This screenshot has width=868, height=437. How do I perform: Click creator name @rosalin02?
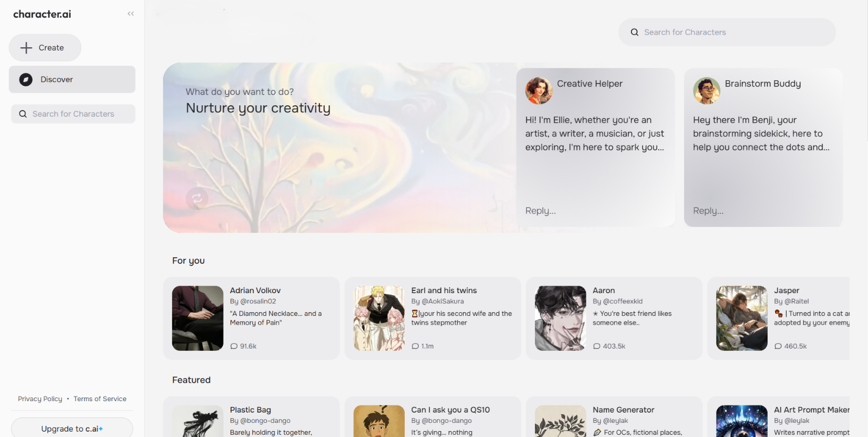(x=258, y=301)
